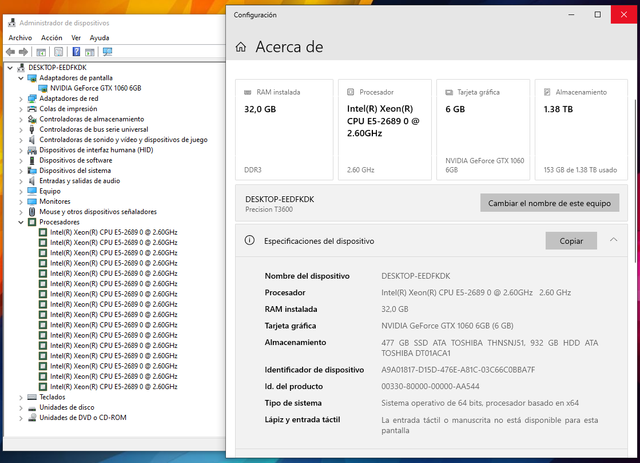This screenshot has height=463, width=640.
Task: Click Identificador de dispositivo value A9A01817
Action: point(458,370)
